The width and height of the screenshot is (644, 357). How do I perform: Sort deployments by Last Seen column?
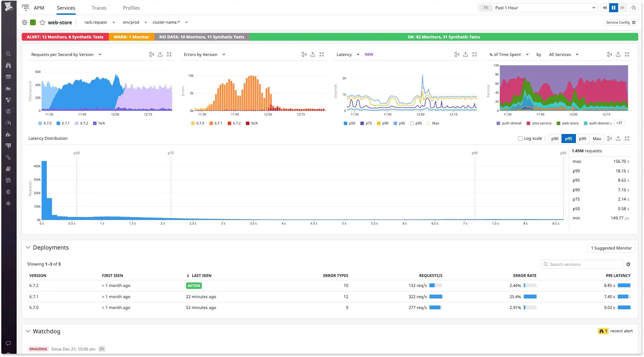[199, 275]
